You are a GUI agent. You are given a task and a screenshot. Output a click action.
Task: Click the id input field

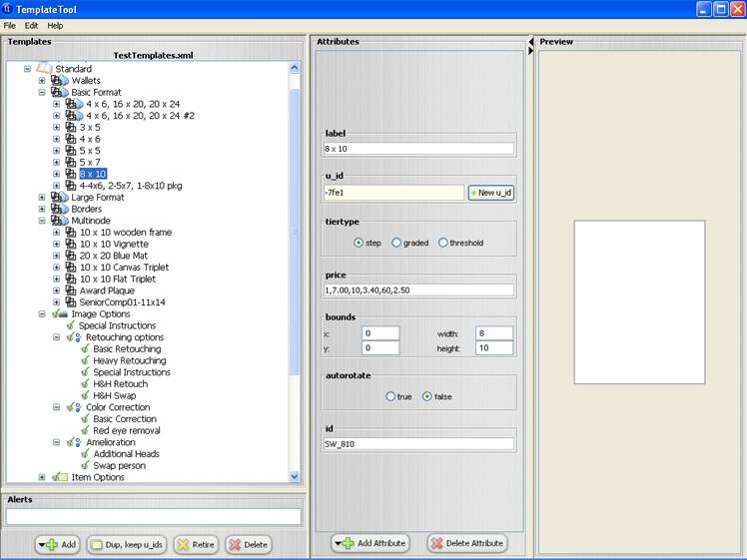point(418,444)
